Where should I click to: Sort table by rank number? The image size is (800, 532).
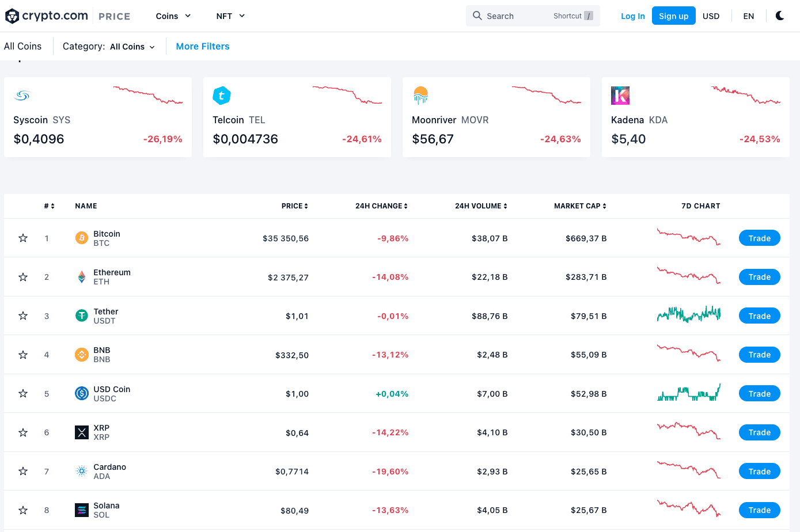coord(50,206)
